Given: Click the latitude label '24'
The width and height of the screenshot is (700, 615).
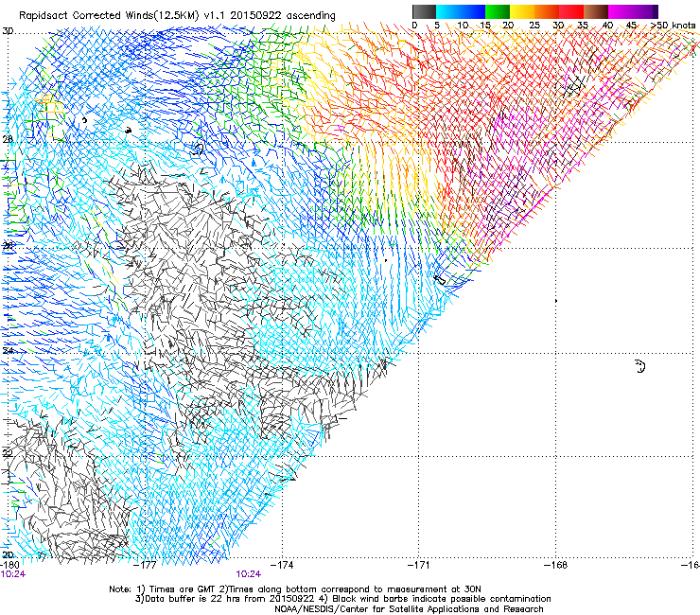Looking at the screenshot, I should (8, 350).
